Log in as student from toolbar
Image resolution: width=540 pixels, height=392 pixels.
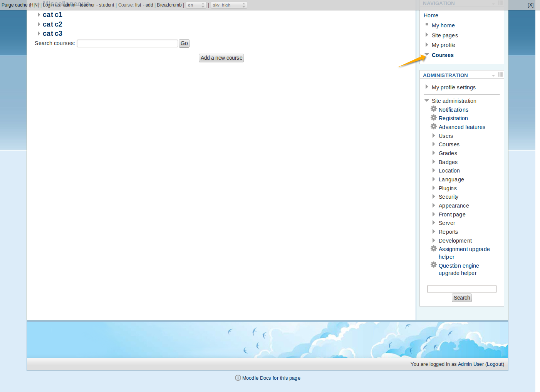[x=106, y=5]
